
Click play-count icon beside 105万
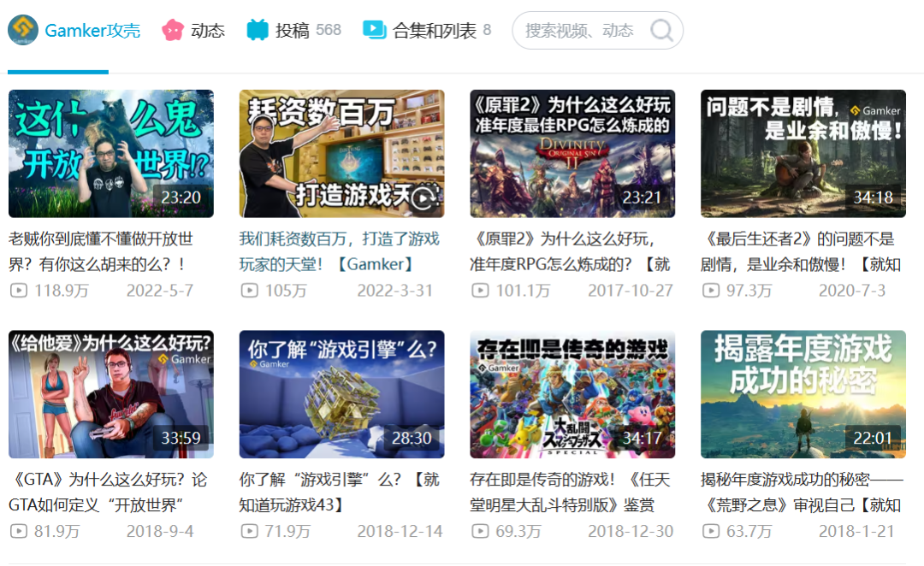coord(250,291)
